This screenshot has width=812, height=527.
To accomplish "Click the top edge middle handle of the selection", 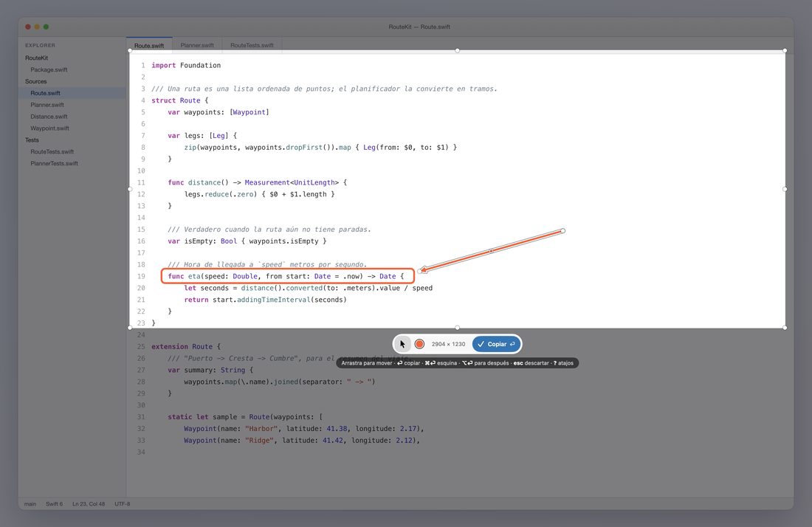I will pyautogui.click(x=457, y=51).
